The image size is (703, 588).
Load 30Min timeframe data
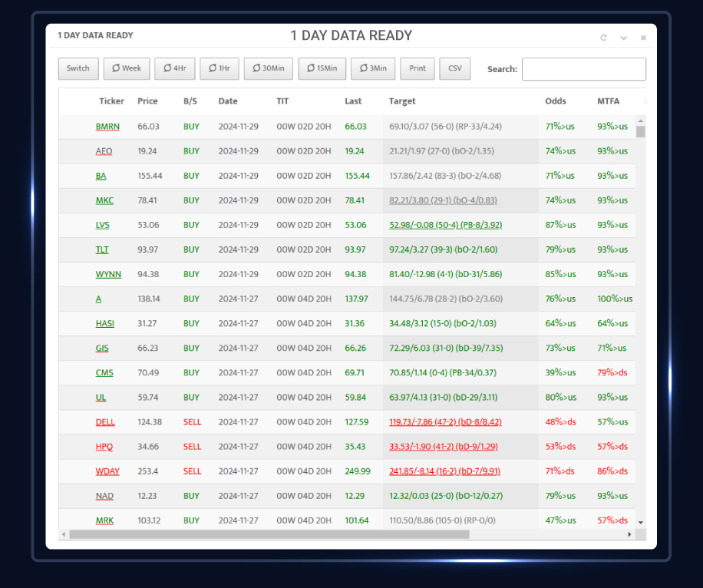tap(268, 68)
